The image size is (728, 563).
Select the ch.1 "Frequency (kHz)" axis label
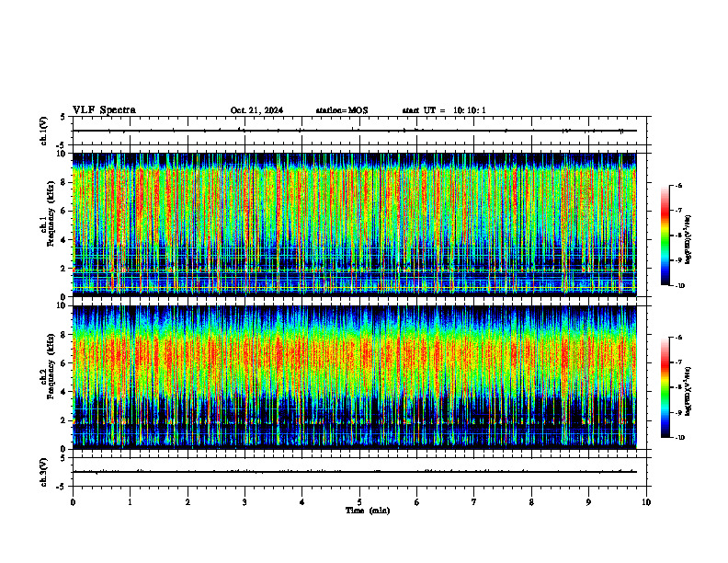click(x=50, y=213)
